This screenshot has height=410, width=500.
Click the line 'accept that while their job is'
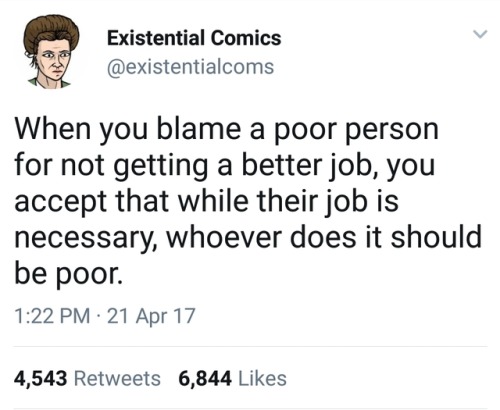(206, 201)
